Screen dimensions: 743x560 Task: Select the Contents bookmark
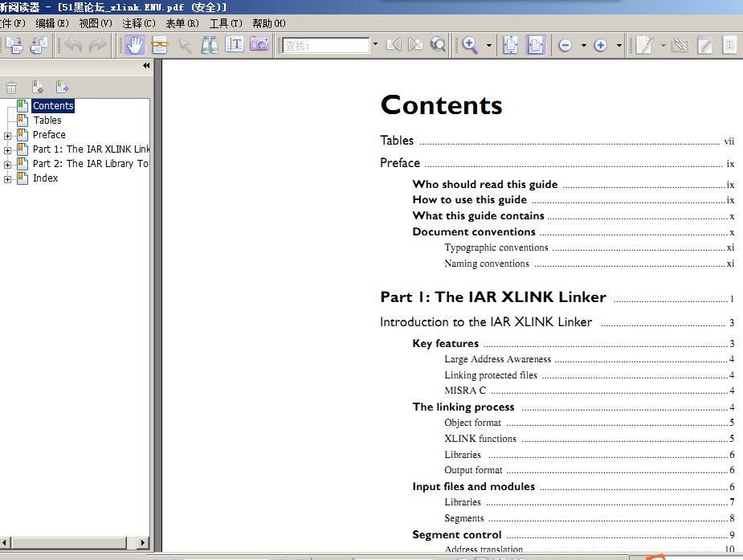coord(53,105)
